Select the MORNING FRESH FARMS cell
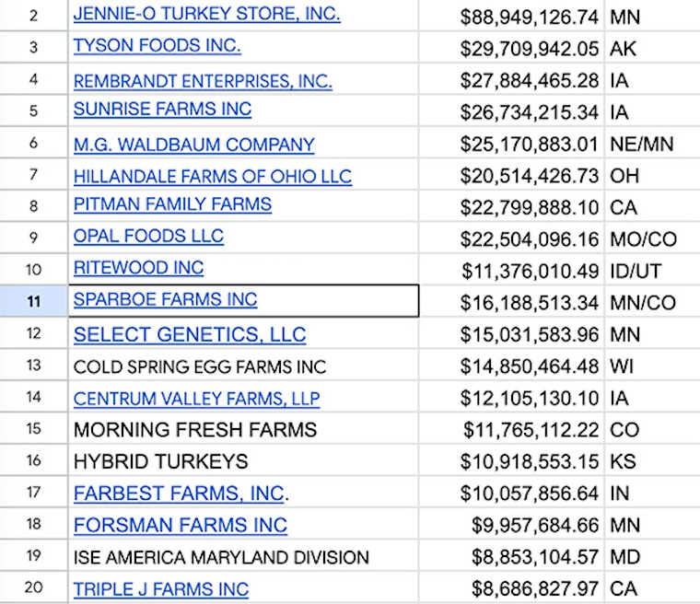Image resolution: width=700 pixels, height=604 pixels. 244,428
